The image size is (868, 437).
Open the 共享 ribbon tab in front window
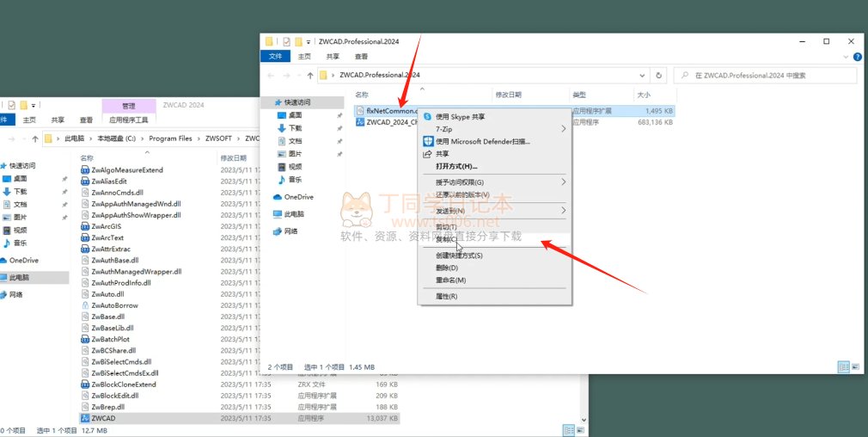[333, 57]
